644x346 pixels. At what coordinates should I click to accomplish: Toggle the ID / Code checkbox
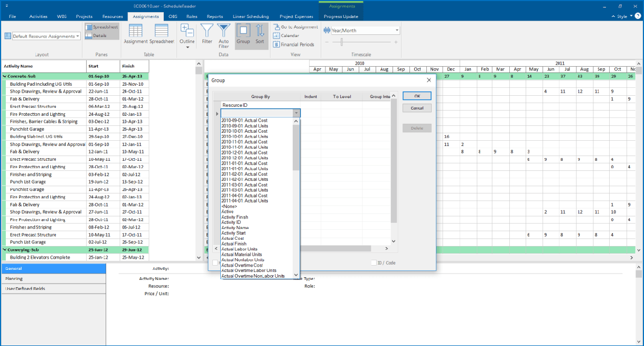coord(374,262)
